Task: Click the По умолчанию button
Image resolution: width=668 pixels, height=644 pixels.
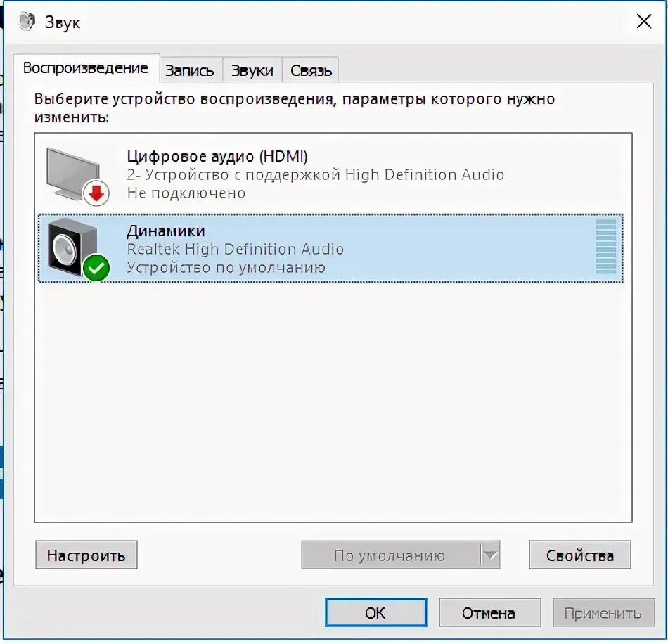Action: point(391,555)
